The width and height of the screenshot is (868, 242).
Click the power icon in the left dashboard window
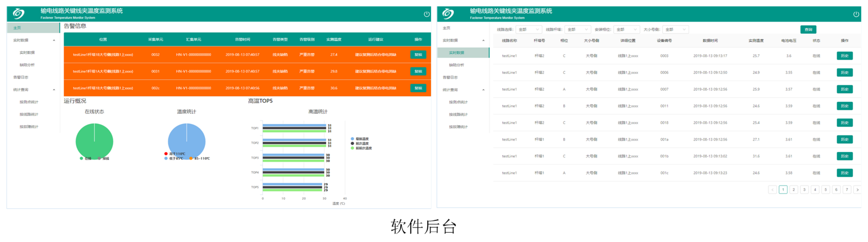(x=426, y=14)
